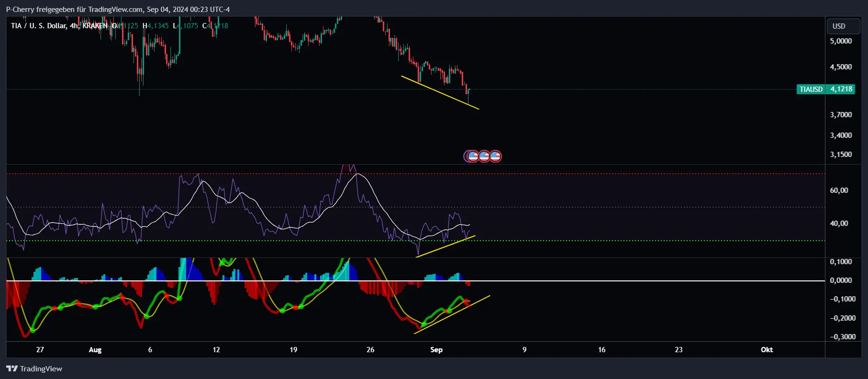This screenshot has height=379, width=868.
Task: Click the 3,7000 price axis label
Action: coord(841,115)
